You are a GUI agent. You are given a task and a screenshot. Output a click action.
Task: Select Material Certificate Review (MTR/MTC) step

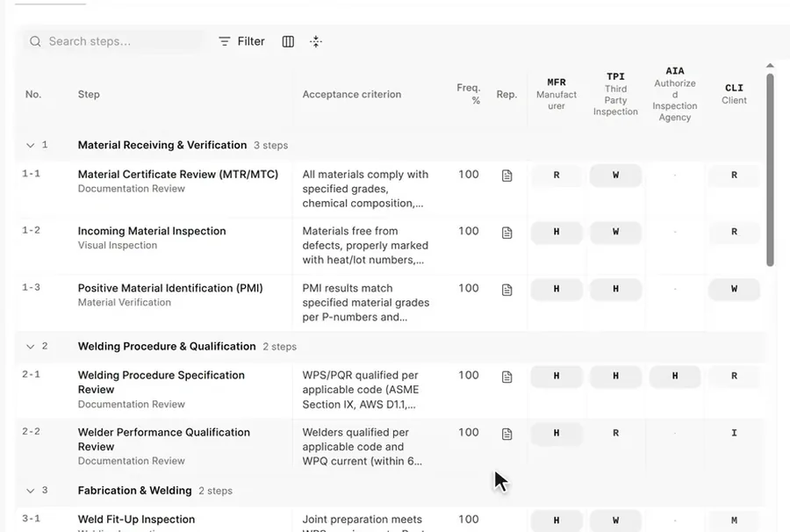coord(178,175)
